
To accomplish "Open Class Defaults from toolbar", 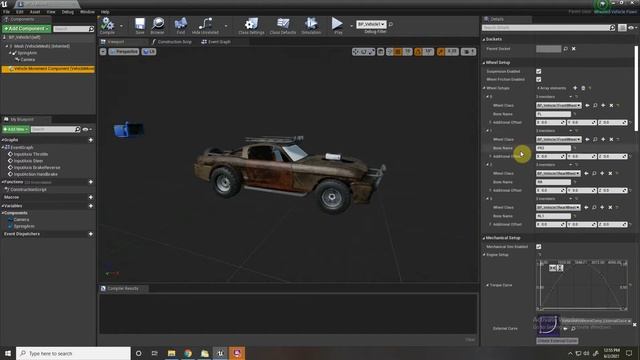I will (x=283, y=25).
